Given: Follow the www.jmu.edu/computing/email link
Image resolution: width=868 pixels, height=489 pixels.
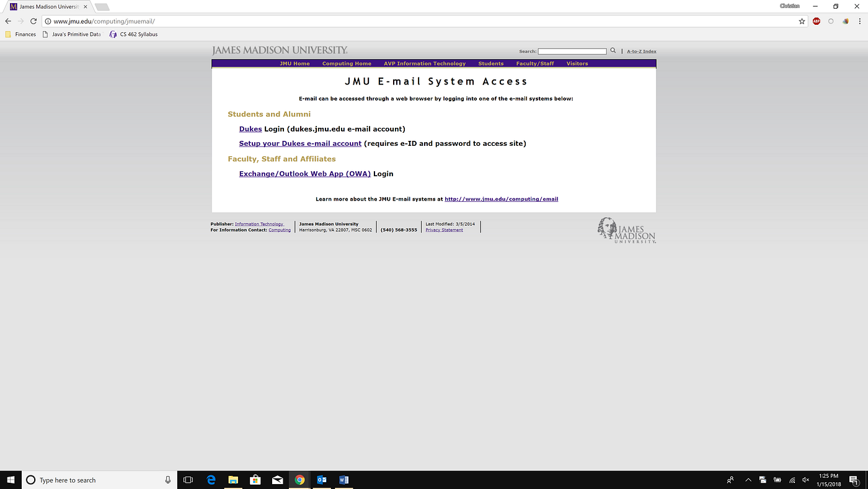Looking at the screenshot, I should 502,199.
